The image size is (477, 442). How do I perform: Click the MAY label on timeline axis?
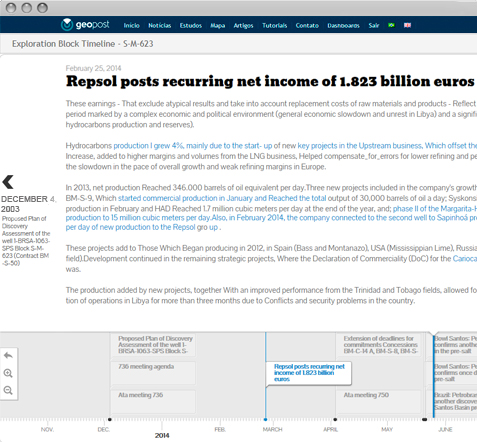[387, 429]
